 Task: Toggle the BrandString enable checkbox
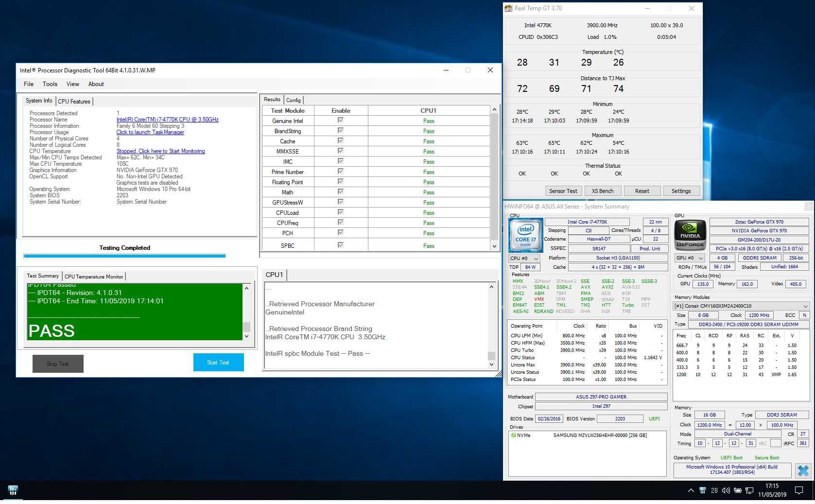(341, 131)
